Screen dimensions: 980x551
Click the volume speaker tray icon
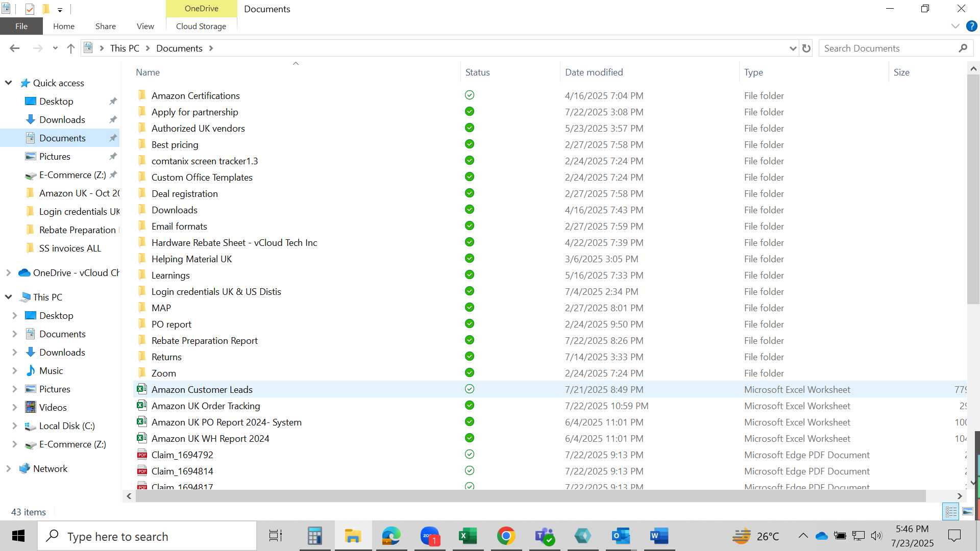(876, 536)
